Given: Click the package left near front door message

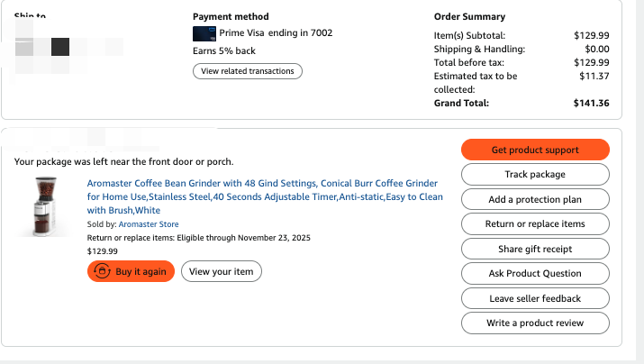Looking at the screenshot, I should pos(124,162).
